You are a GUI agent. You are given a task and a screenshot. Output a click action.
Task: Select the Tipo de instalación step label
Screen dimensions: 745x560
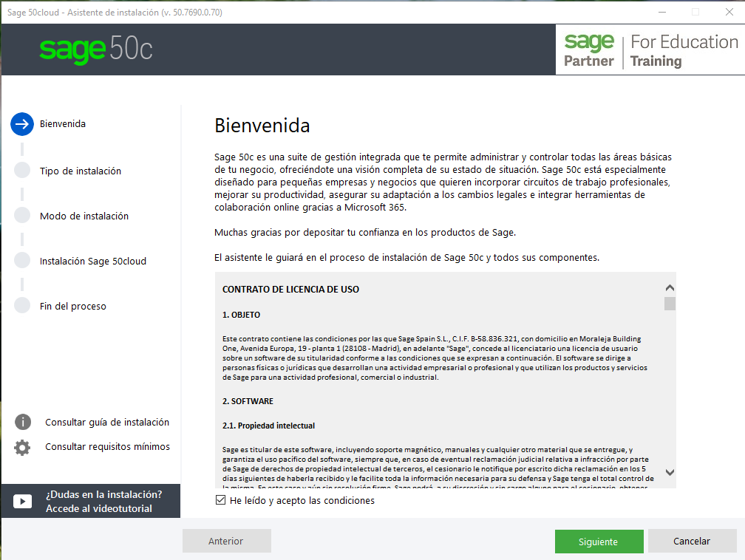tap(81, 171)
